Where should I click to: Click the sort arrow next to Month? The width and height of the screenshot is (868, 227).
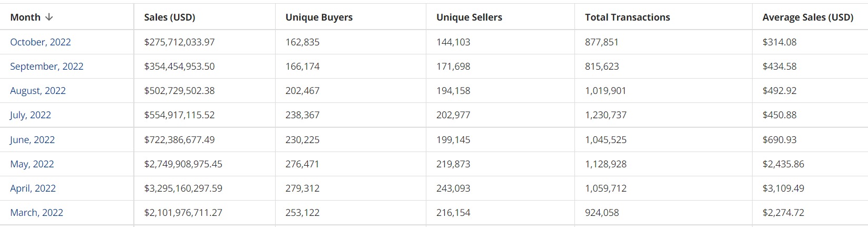click(49, 17)
